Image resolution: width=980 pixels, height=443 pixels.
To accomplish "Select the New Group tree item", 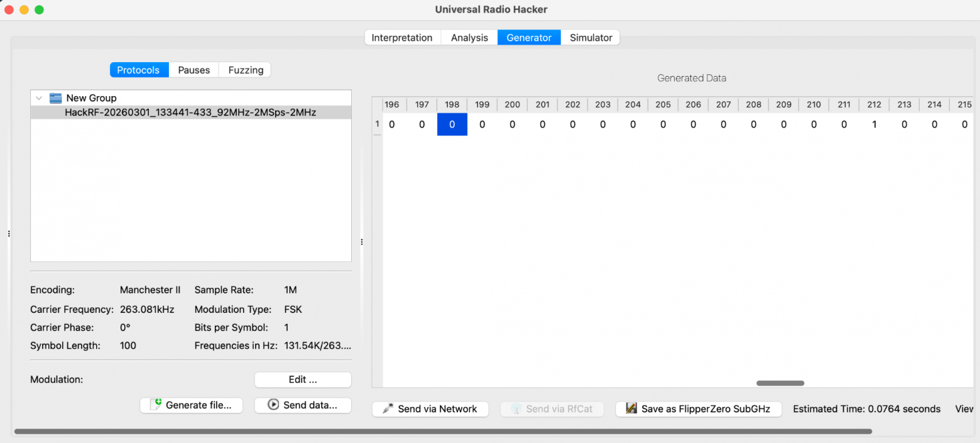I will tap(191, 98).
